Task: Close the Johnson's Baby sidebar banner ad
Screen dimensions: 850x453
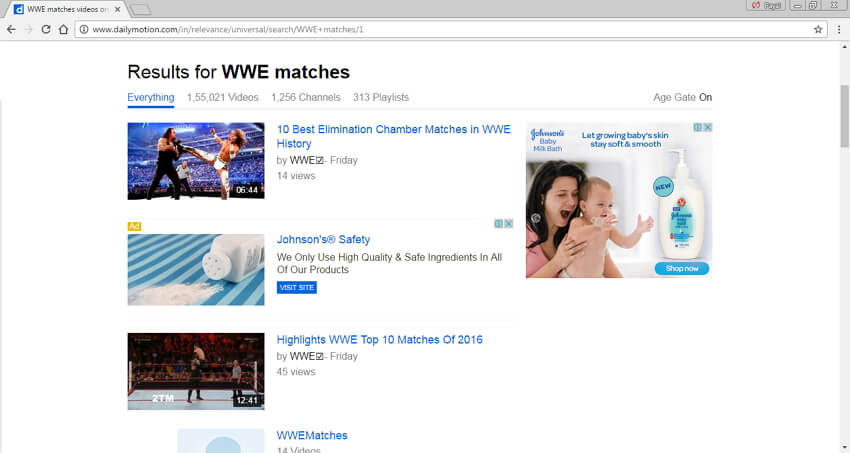Action: pyautogui.click(x=707, y=127)
